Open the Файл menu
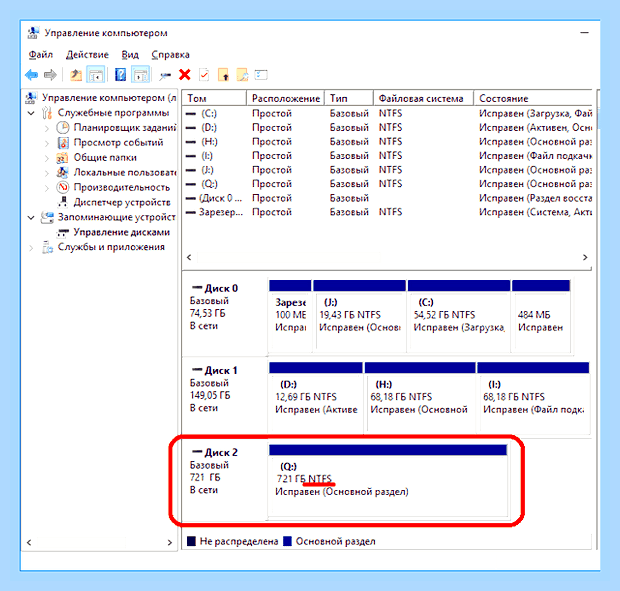Image resolution: width=620 pixels, height=591 pixels. [x=41, y=55]
